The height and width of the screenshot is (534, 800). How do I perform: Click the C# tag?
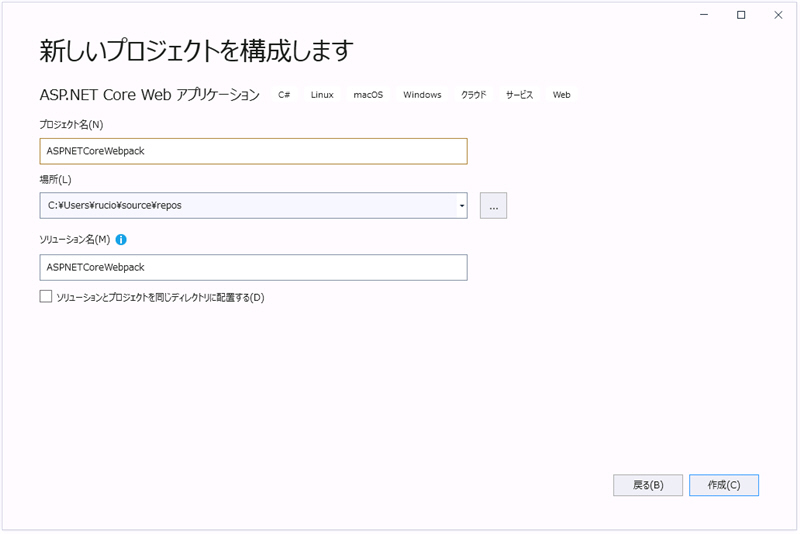pos(284,95)
